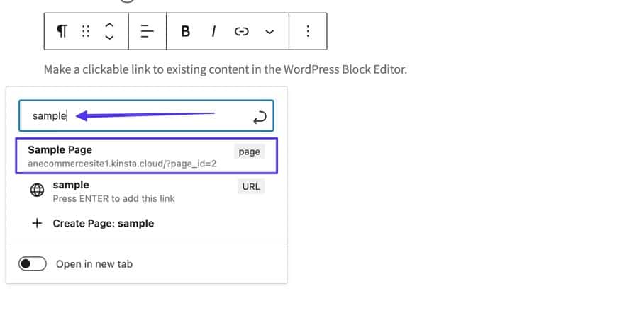Click the paragraph text about clickable link

point(225,69)
